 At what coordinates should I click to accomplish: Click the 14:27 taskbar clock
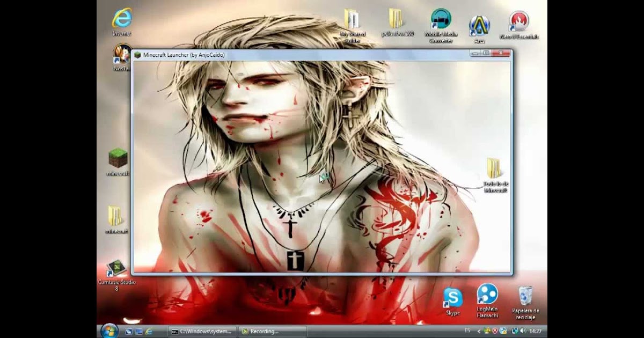click(x=535, y=331)
